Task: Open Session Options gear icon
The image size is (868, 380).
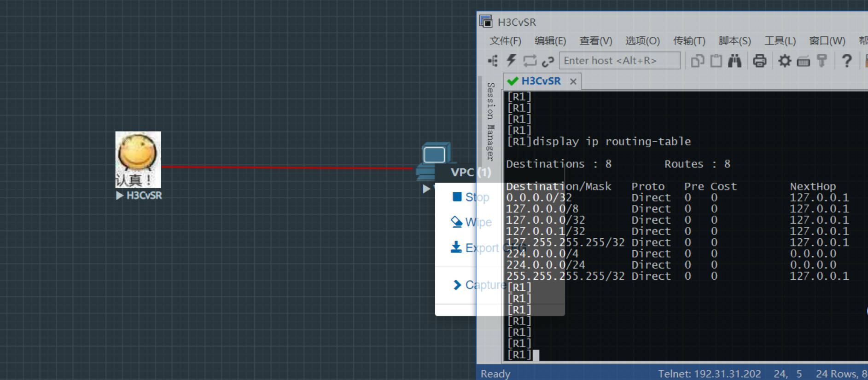Action: point(784,60)
